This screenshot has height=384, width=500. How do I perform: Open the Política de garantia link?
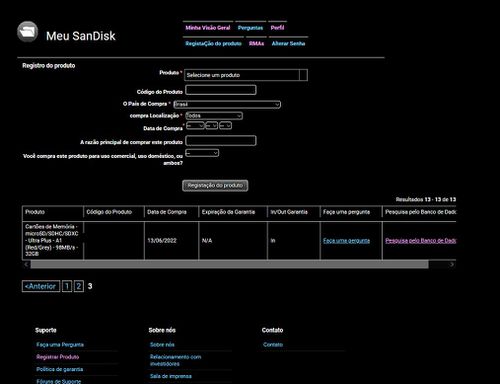click(x=60, y=369)
